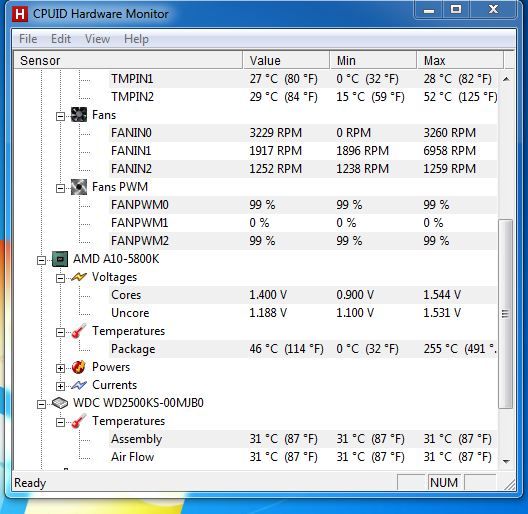Click the scrollbar down arrow
528x514 pixels.
point(506,461)
